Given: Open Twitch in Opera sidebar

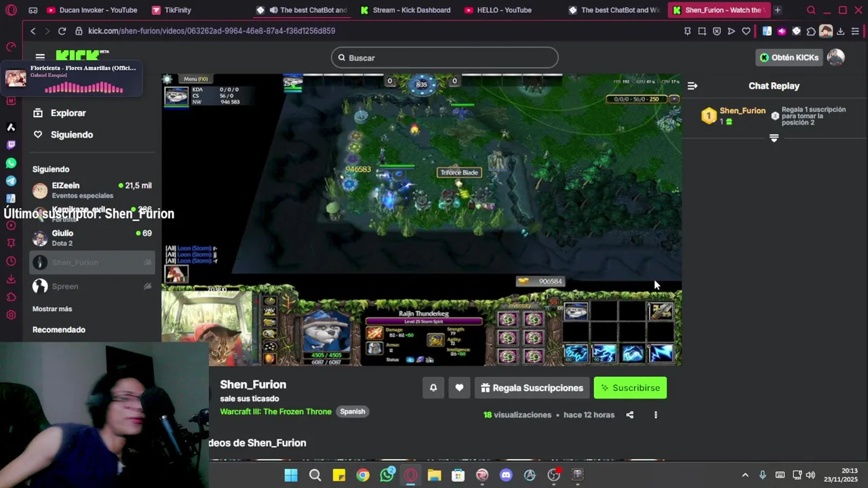Looking at the screenshot, I should point(11,144).
